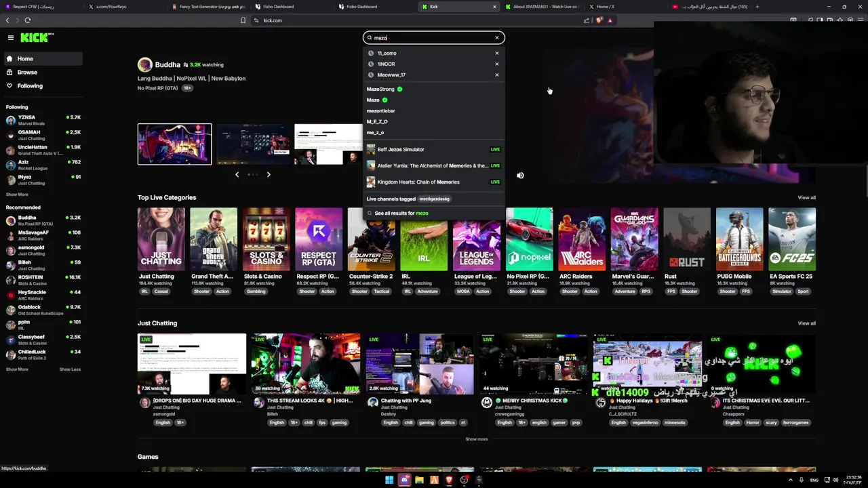Viewport: 868px width, 488px height.
Task: Open PUBG Mobile category card
Action: (x=739, y=239)
